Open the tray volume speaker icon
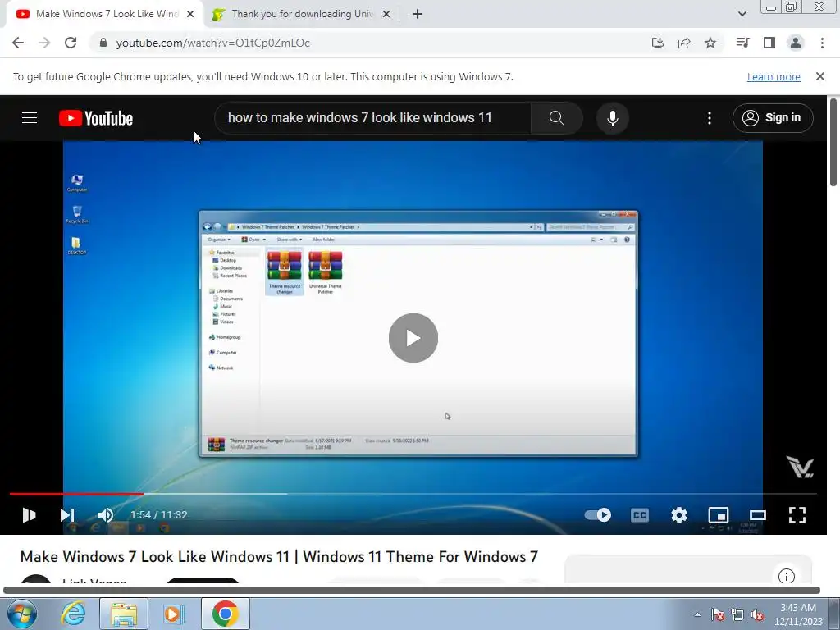The height and width of the screenshot is (630, 840). point(757,615)
